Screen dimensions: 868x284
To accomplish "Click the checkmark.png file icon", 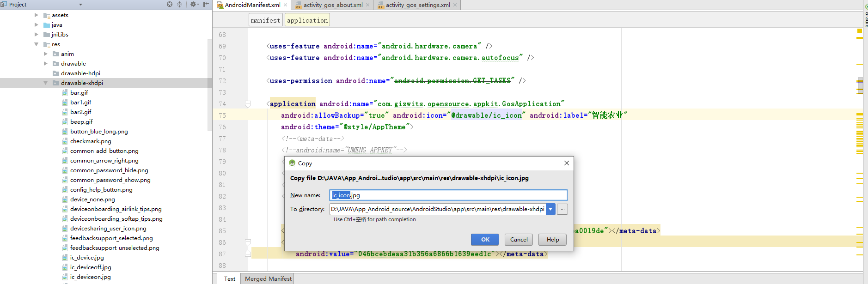I will coord(65,141).
